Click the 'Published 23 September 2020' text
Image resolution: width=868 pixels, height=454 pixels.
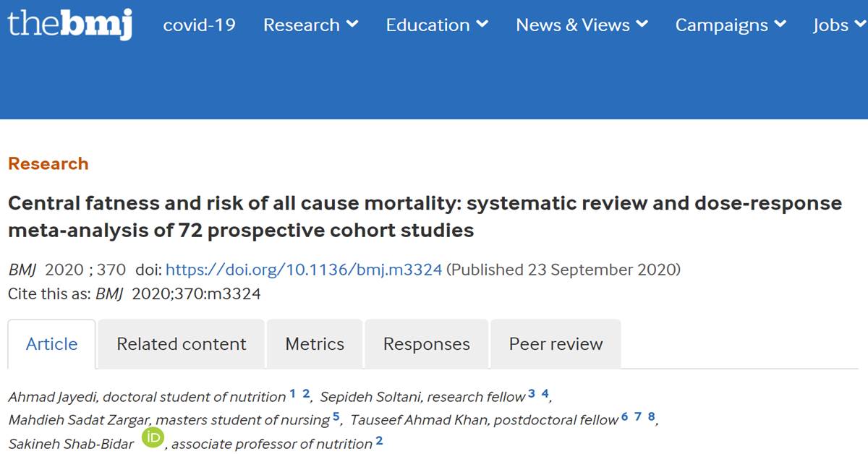563,270
